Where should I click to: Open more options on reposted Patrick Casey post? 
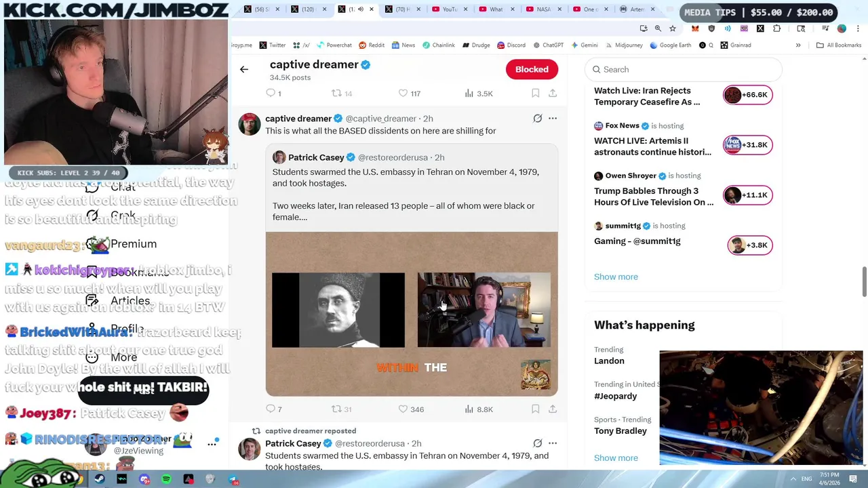tap(553, 443)
